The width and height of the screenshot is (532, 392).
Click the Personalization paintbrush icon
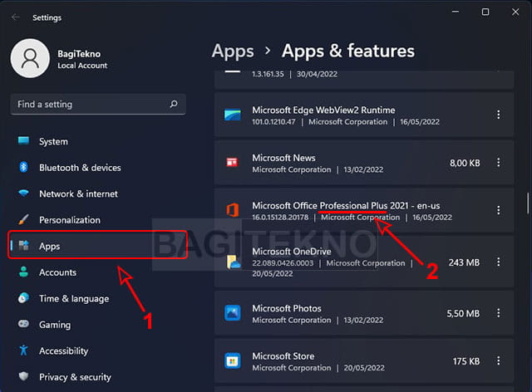tap(23, 219)
